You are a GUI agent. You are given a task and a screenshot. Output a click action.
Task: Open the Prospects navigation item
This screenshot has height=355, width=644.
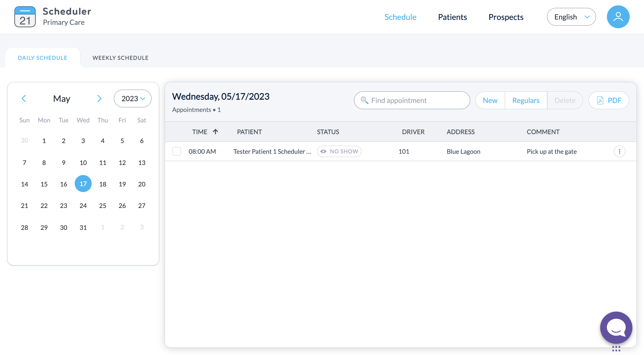click(x=506, y=17)
